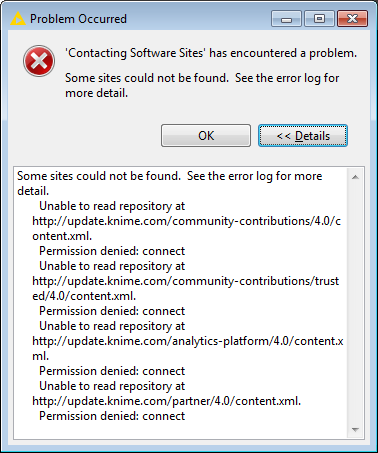Screen dimensions: 378x453
Task: Click the scrollbar track in details pane
Action: (x=355, y=303)
